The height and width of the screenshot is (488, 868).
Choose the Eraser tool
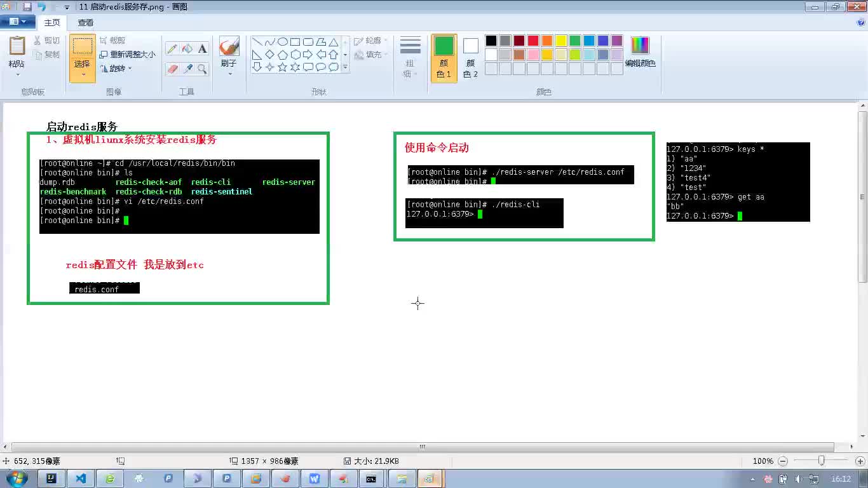point(172,69)
